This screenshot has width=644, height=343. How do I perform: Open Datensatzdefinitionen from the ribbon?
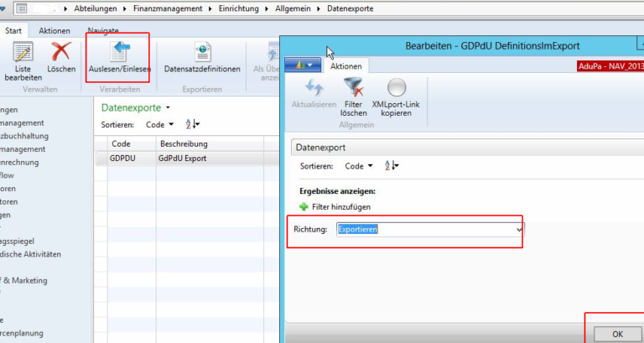pyautogui.click(x=202, y=53)
